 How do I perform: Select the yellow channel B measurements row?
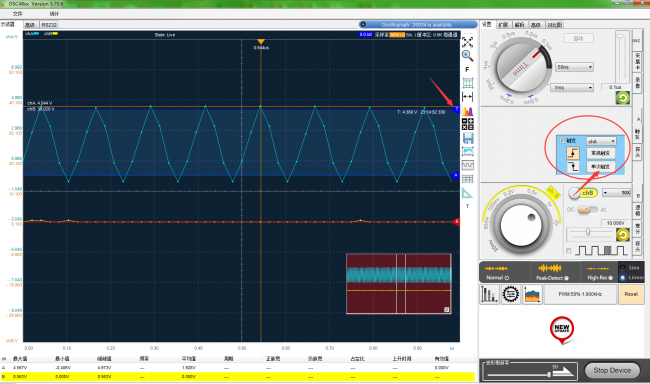click(x=237, y=377)
